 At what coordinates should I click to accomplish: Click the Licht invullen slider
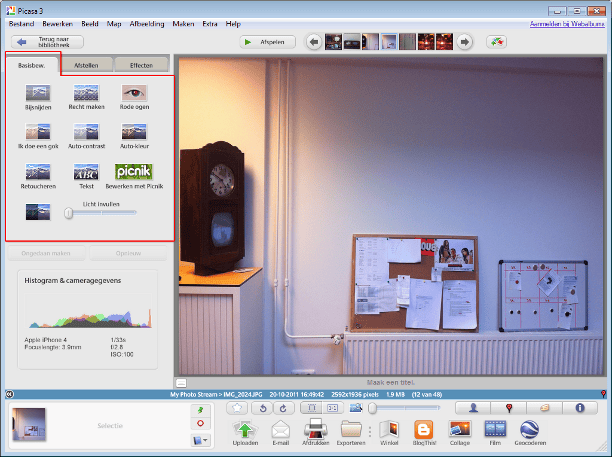click(101, 213)
